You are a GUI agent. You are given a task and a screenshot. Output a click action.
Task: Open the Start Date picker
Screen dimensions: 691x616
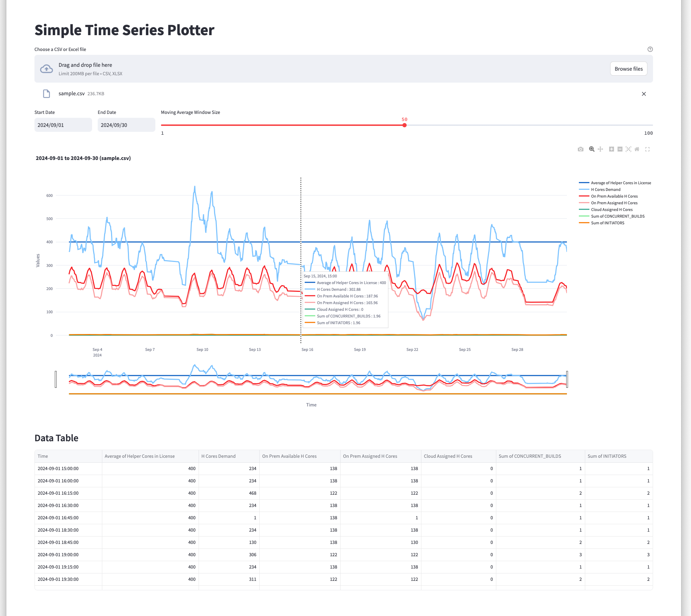[63, 125]
